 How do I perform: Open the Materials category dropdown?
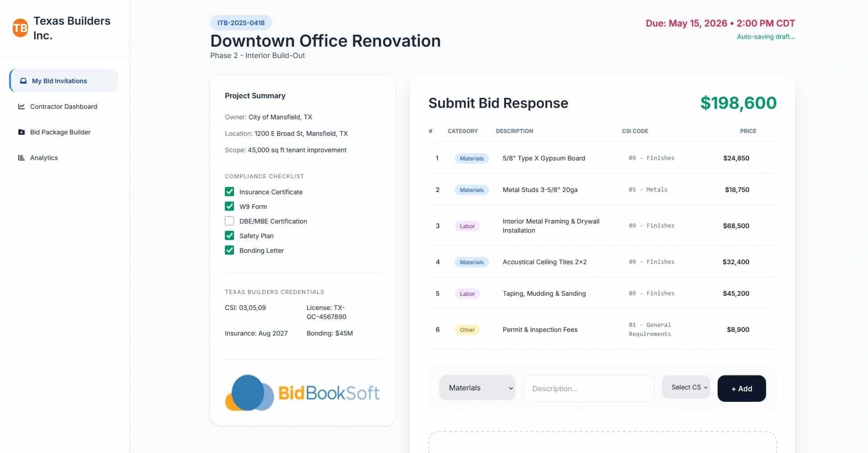click(x=477, y=388)
